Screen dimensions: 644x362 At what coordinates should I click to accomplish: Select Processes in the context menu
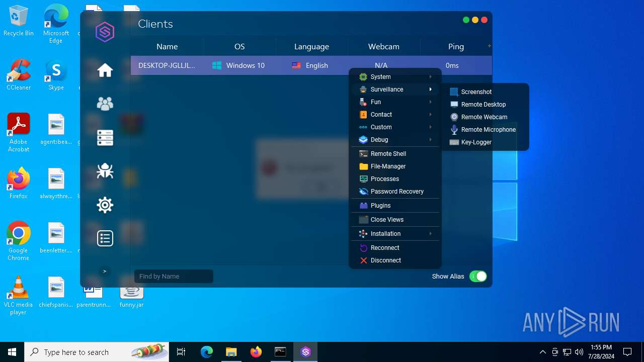[395, 179]
